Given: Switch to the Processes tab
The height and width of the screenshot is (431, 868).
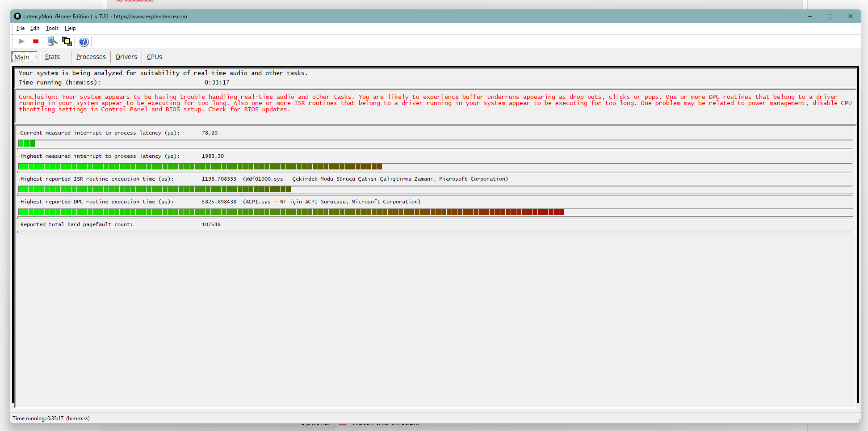Looking at the screenshot, I should pos(91,57).
